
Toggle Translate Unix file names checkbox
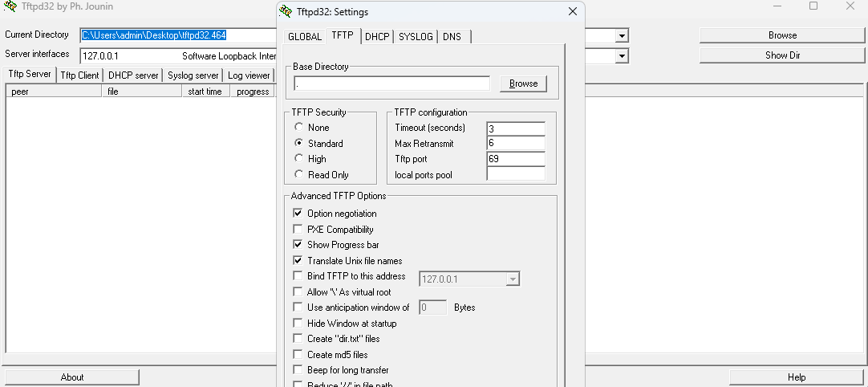298,261
